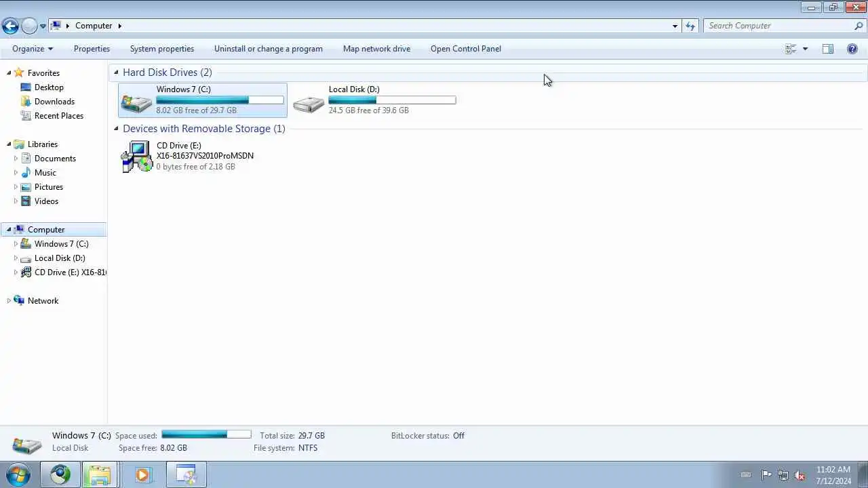868x488 pixels.
Task: Click the Hard Disk Drives (2) header
Action: (x=167, y=73)
